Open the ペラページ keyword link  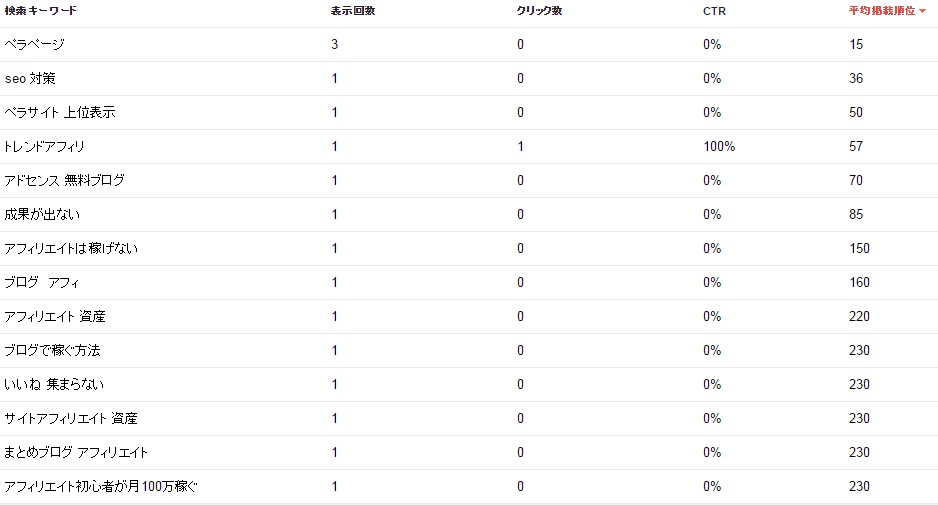click(x=34, y=45)
